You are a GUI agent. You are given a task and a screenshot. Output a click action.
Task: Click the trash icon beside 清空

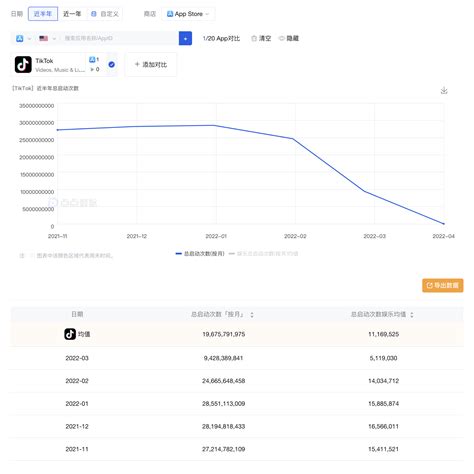(254, 38)
